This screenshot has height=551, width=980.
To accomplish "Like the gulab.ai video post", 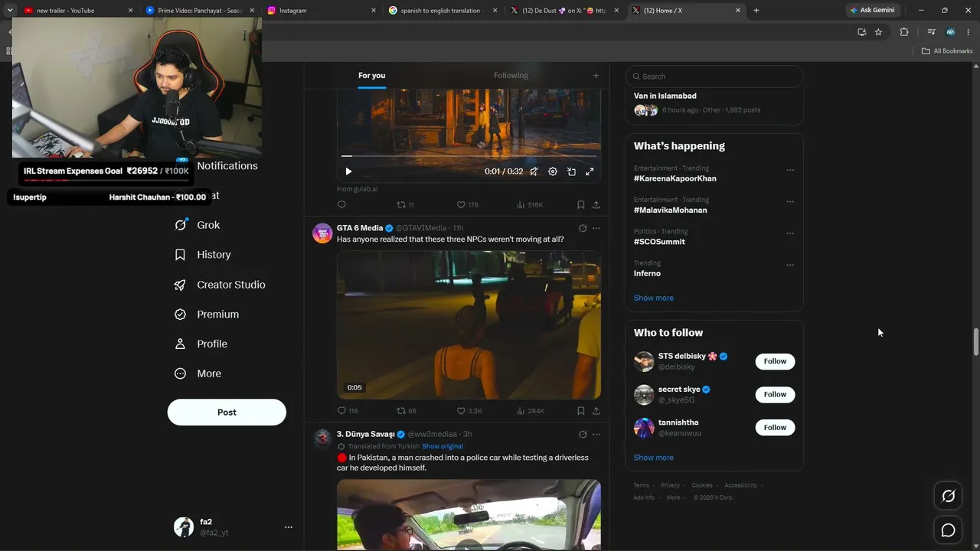I will (x=461, y=204).
